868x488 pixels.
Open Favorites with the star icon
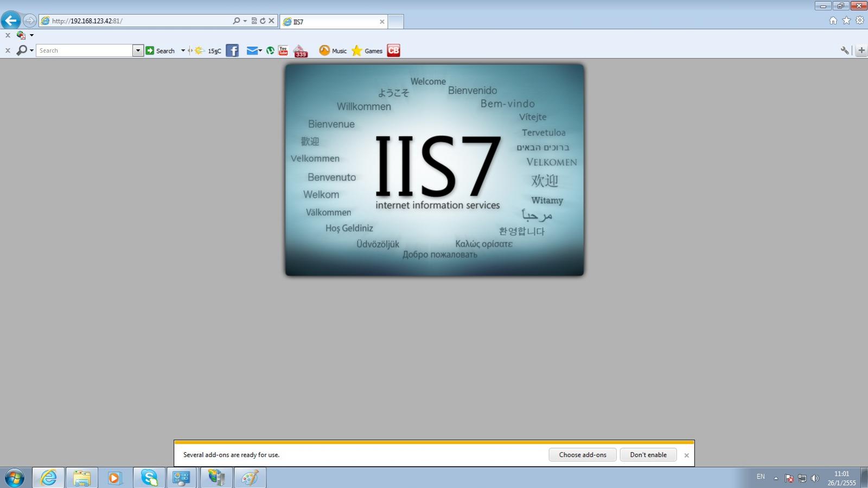(846, 21)
